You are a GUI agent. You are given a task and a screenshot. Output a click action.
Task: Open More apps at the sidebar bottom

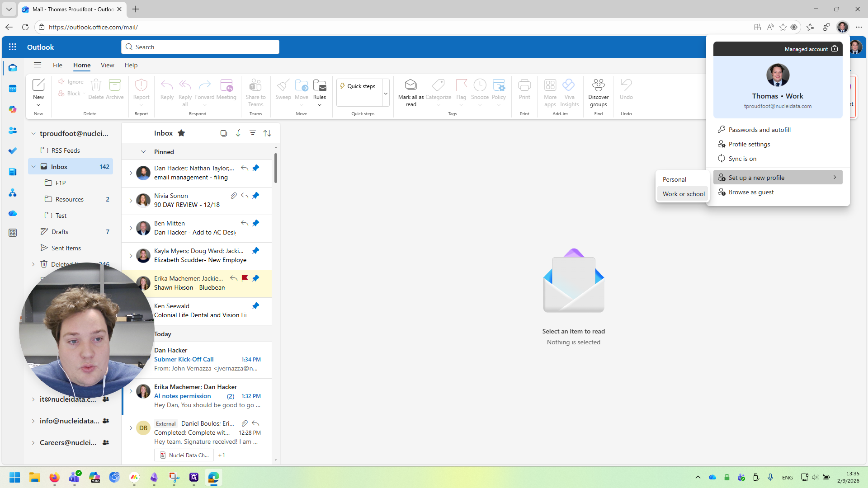click(x=13, y=233)
